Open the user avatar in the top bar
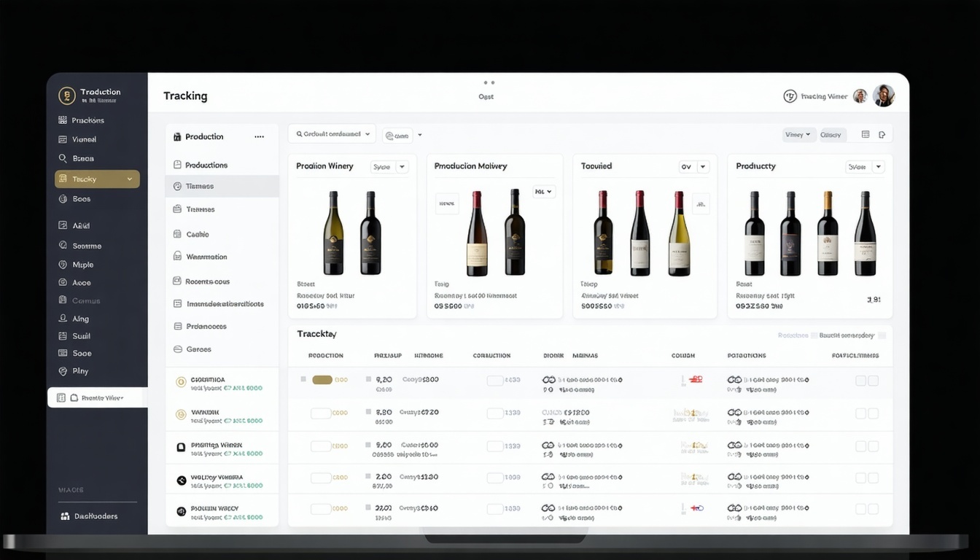Image resolution: width=980 pixels, height=560 pixels. click(884, 96)
